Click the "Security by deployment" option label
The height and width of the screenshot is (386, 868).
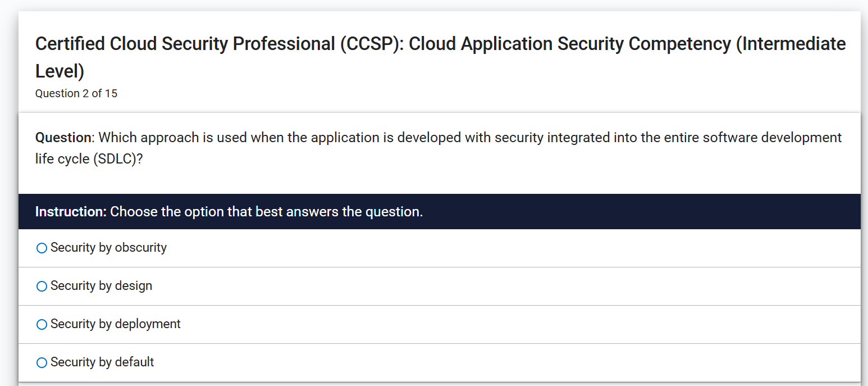point(115,324)
